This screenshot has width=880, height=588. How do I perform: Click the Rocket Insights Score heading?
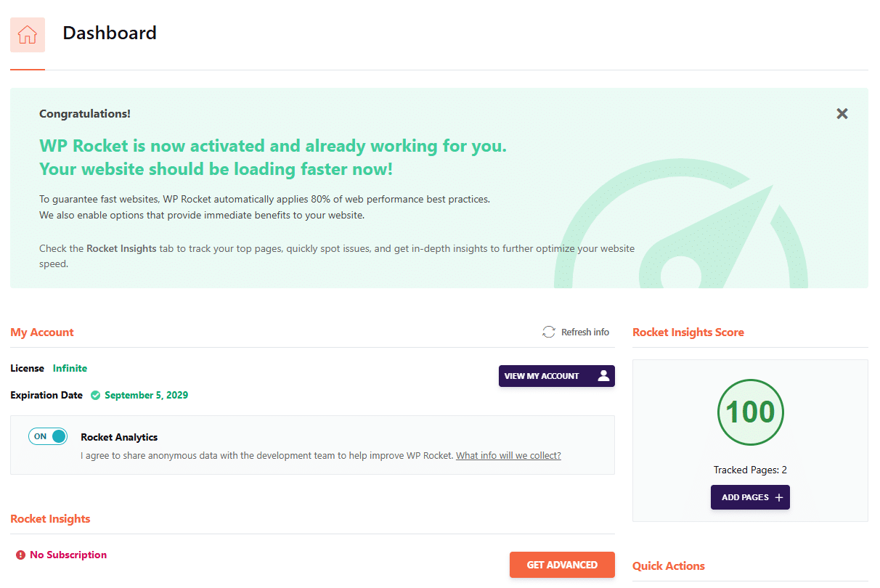(x=688, y=332)
